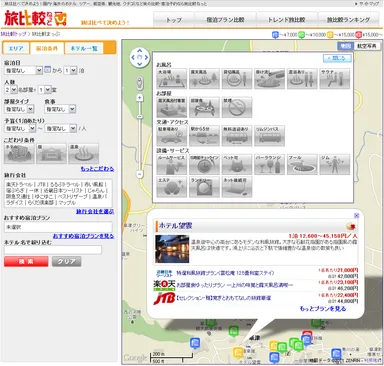Select the 禁煙 no-smoking room icon
The height and width of the screenshot is (366, 384).
(x=237, y=107)
